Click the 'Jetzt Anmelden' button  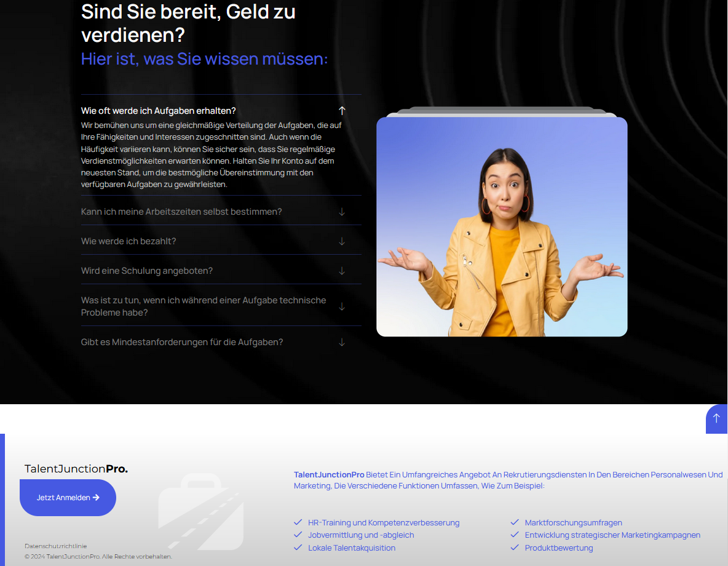tap(68, 498)
